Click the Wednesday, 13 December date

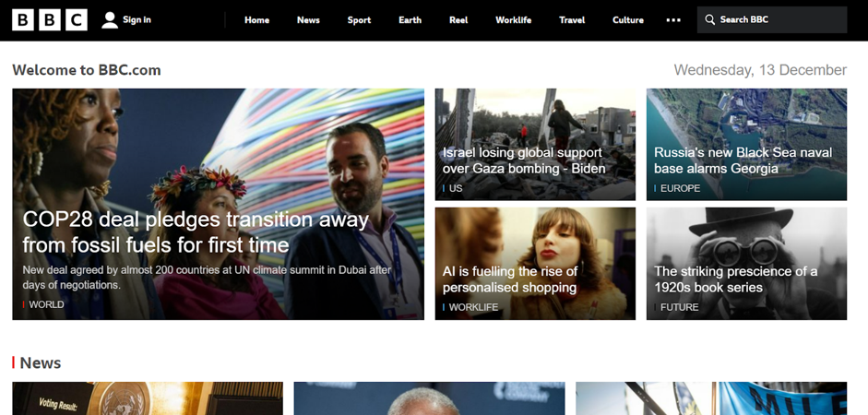click(760, 70)
